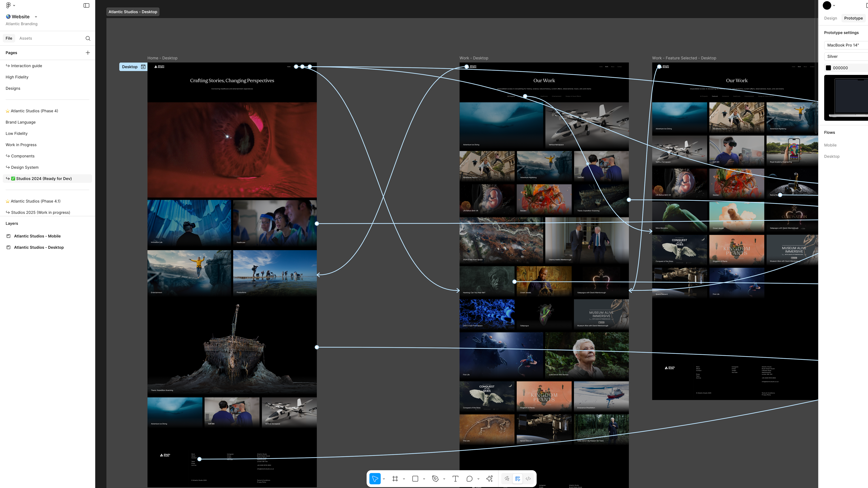The height and width of the screenshot is (488, 868).
Task: Expand the Move tool options chevron
Action: click(384, 479)
